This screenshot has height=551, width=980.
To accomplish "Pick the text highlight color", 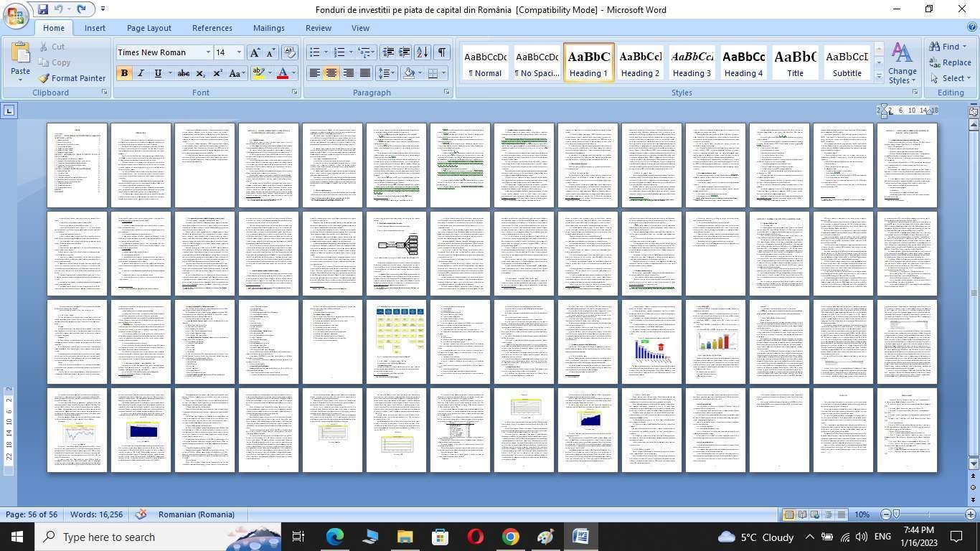I will tap(259, 73).
